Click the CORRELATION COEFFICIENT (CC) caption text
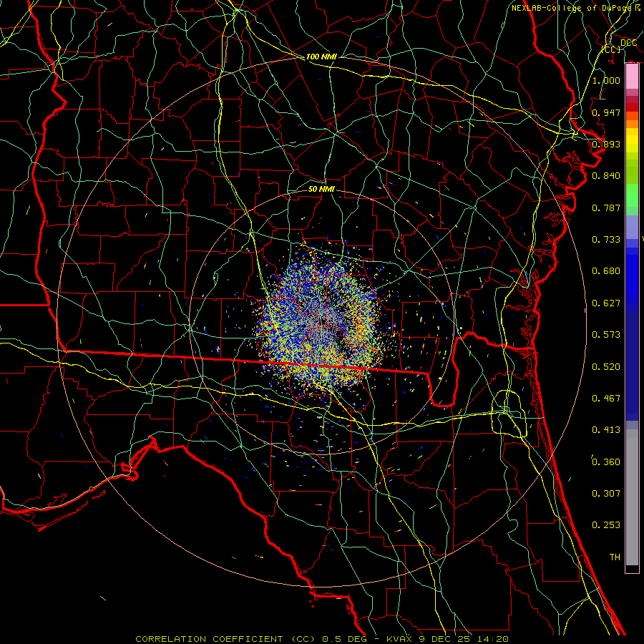 (225, 639)
